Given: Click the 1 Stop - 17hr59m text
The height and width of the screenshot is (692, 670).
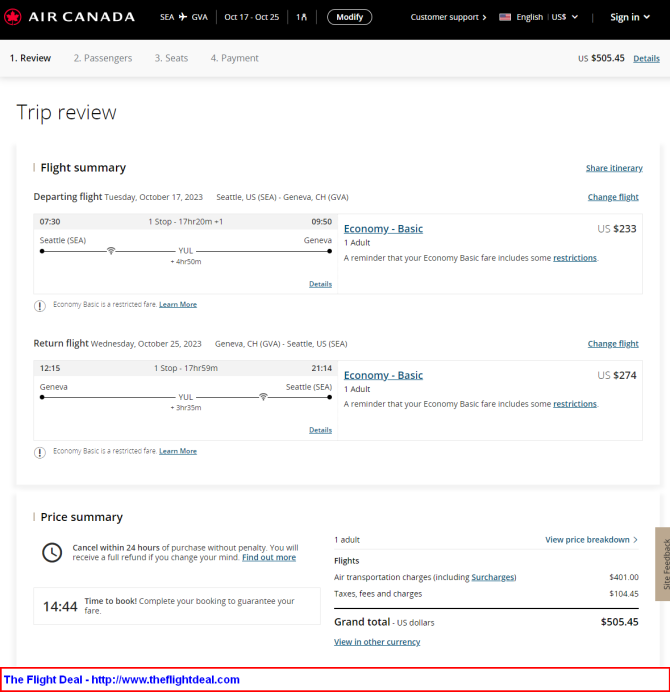Looking at the screenshot, I should click(x=186, y=368).
